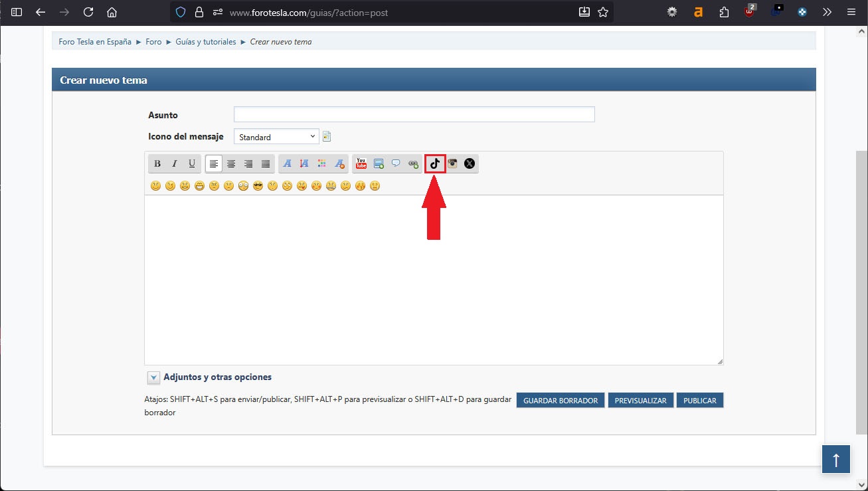Toggle bold formatting
Viewport: 868px width, 491px height.
[157, 163]
